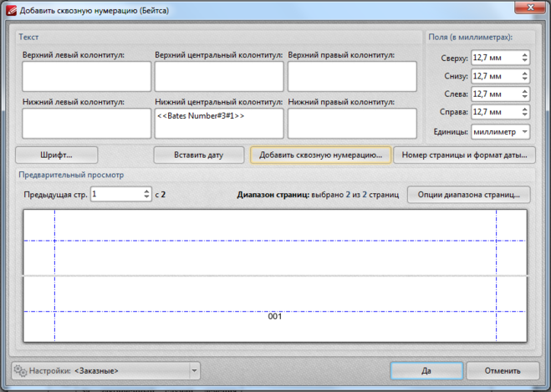Image resolution: width=551 pixels, height=392 pixels.
Task: Close the Bates numbering dialog window
Action: [530, 8]
